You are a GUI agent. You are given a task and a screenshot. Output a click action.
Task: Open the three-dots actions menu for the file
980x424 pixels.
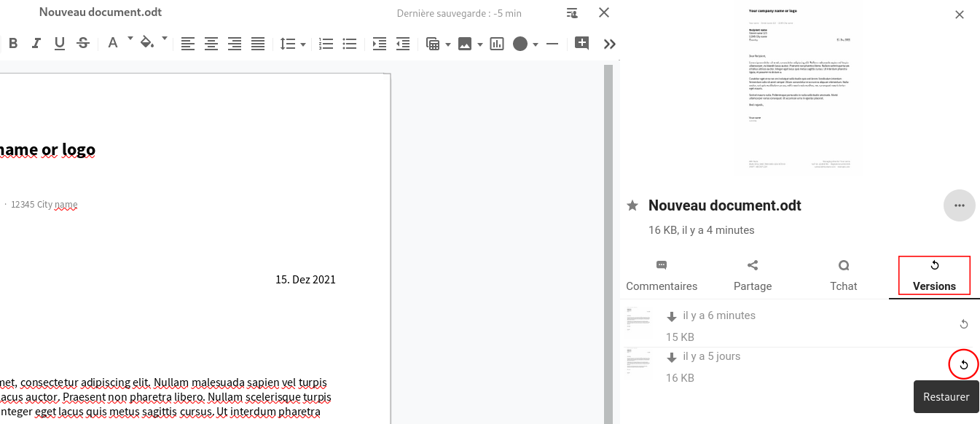959,205
